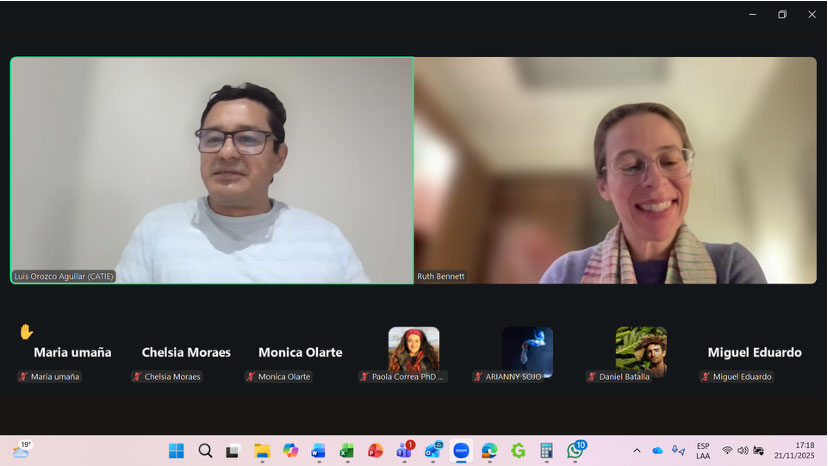Image resolution: width=828 pixels, height=466 pixels.
Task: Click the muted mic icon next to Monica Olarte
Action: click(251, 377)
